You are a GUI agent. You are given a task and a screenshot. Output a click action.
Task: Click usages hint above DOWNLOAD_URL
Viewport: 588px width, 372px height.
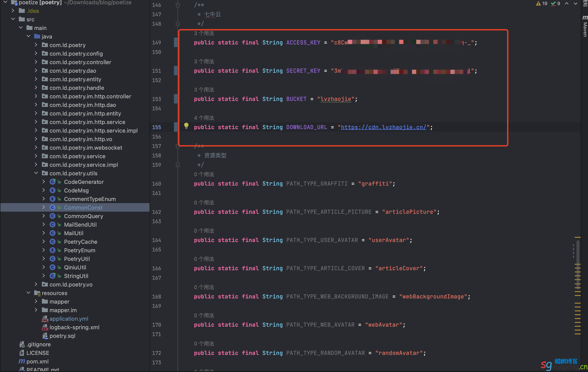[x=204, y=118]
